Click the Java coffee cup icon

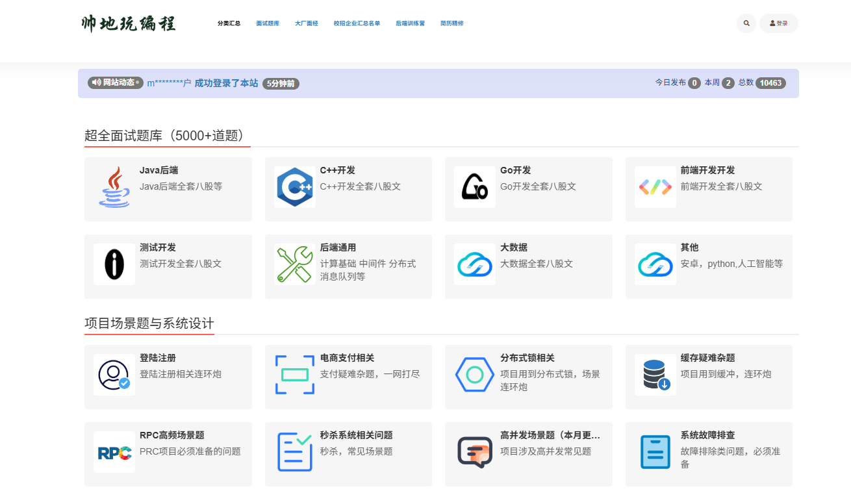pos(114,187)
